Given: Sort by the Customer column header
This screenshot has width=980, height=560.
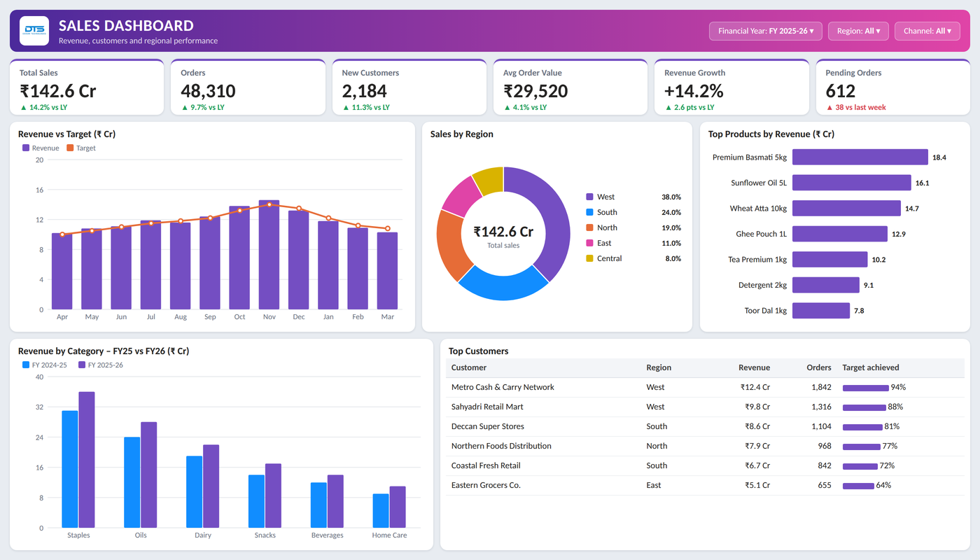Looking at the screenshot, I should tap(469, 368).
